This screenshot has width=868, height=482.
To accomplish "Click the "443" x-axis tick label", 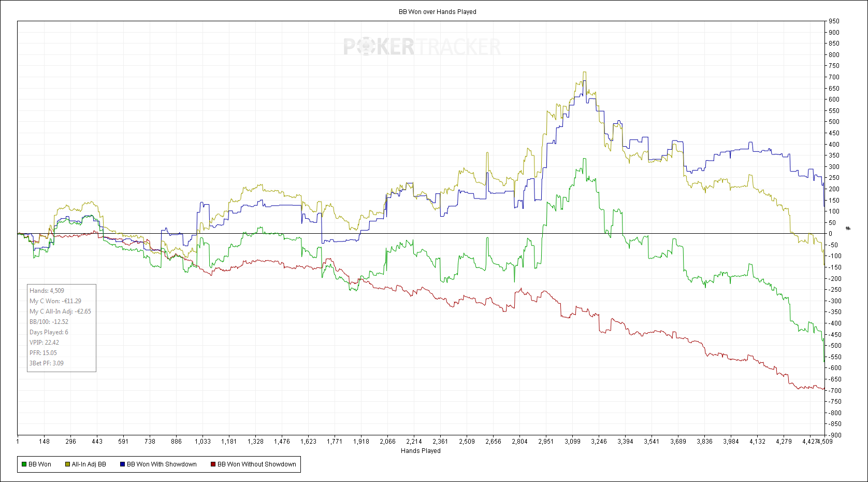I will tap(97, 442).
